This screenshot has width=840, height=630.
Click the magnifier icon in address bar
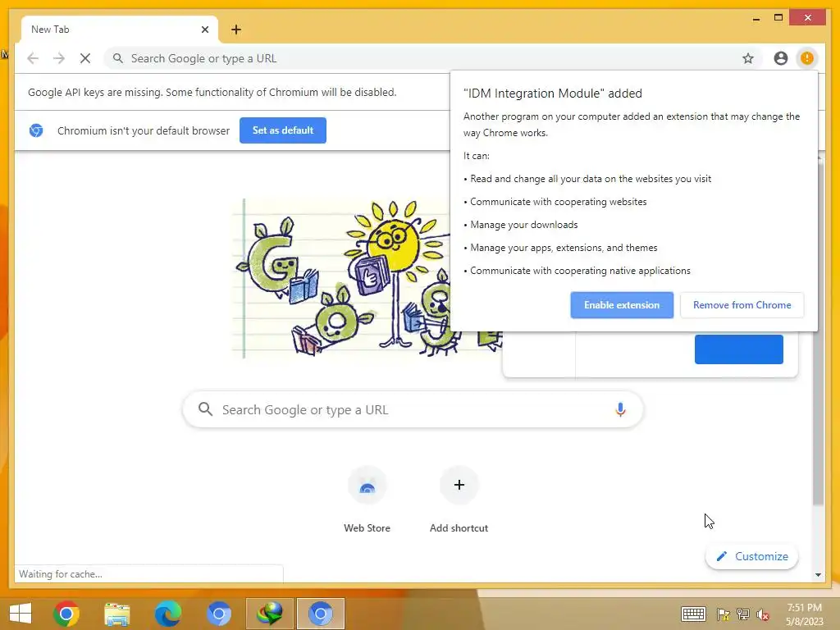click(118, 58)
